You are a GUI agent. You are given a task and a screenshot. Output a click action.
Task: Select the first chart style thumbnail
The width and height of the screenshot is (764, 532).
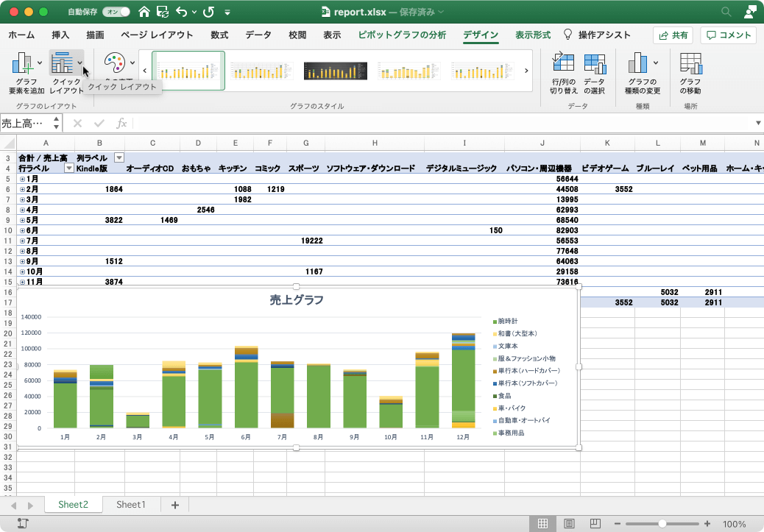coord(188,71)
